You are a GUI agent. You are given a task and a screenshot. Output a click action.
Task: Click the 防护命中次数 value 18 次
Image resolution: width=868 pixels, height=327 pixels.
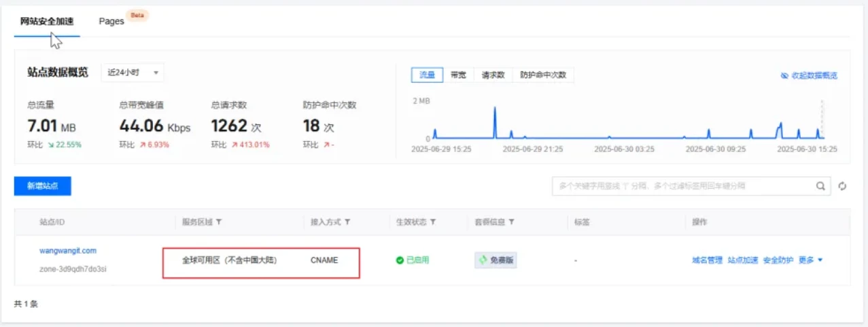319,126
